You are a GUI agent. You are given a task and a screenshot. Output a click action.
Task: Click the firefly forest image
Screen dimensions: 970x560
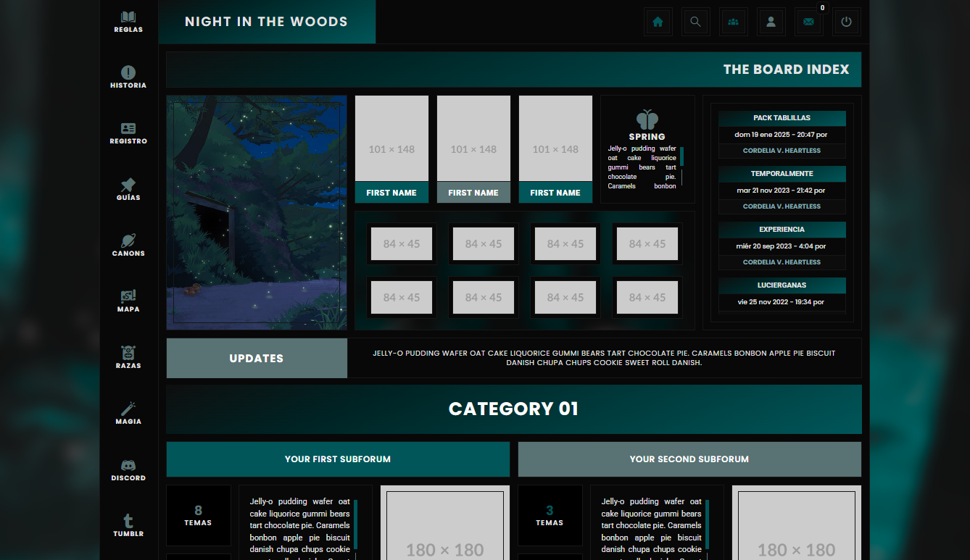(257, 212)
